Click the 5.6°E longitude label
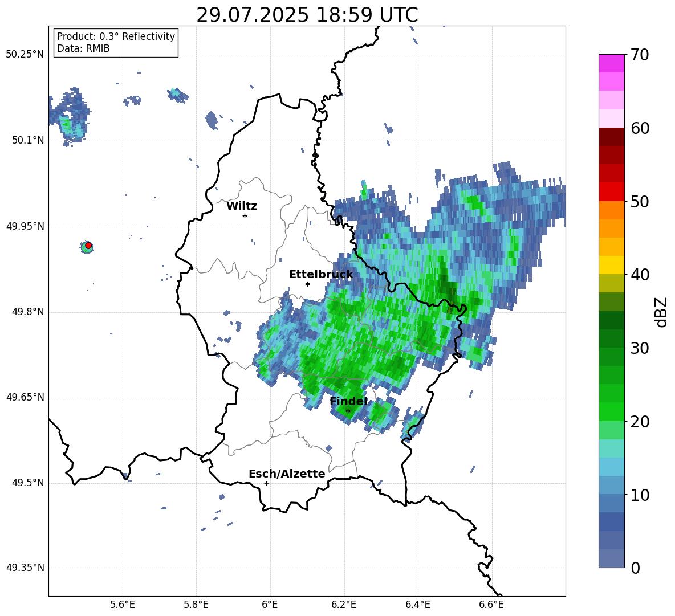 tap(123, 605)
